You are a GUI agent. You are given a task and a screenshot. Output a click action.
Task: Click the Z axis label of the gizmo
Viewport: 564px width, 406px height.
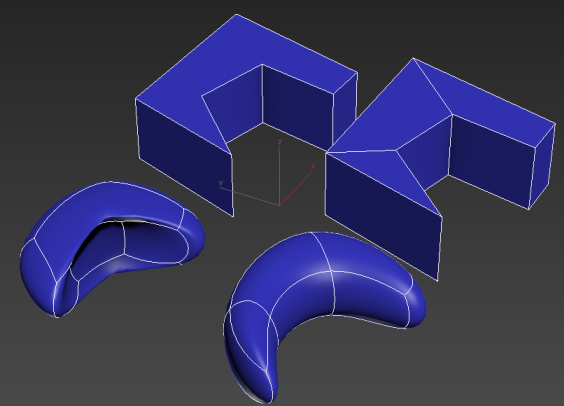coord(279,143)
